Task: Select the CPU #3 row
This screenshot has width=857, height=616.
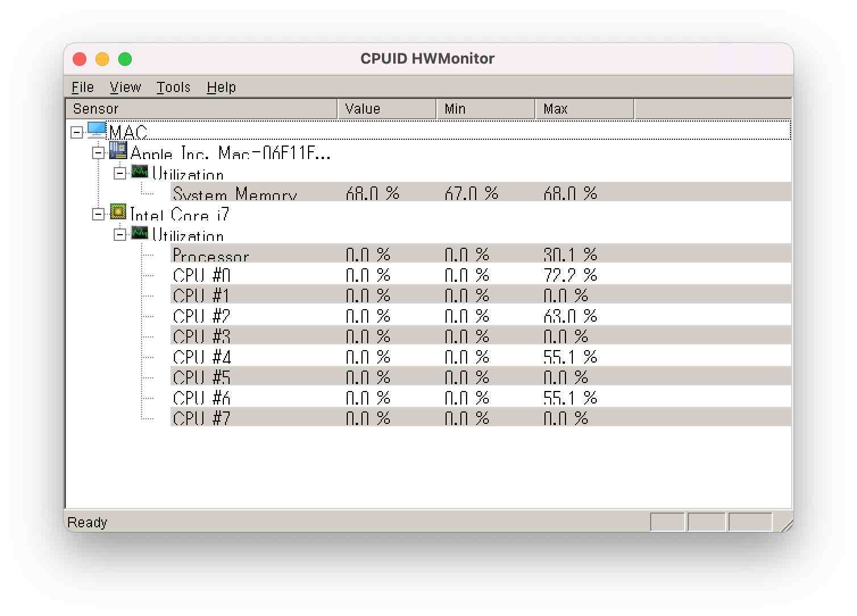Action: pos(481,335)
